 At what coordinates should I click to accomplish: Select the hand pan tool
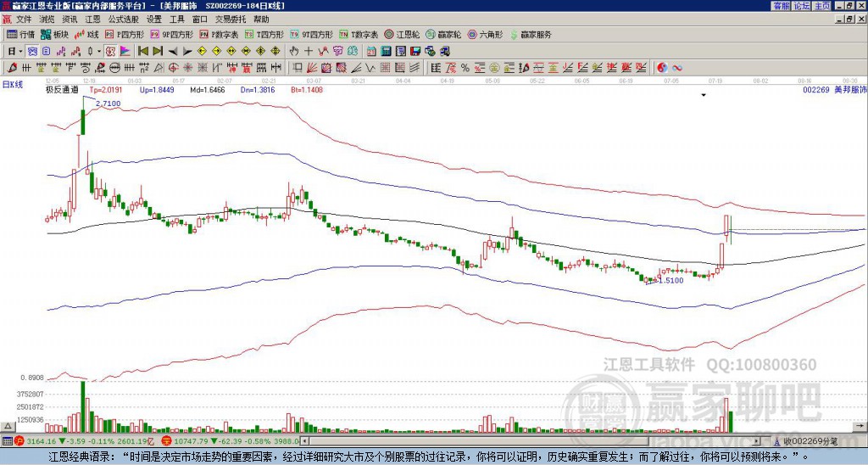pyautogui.click(x=293, y=52)
